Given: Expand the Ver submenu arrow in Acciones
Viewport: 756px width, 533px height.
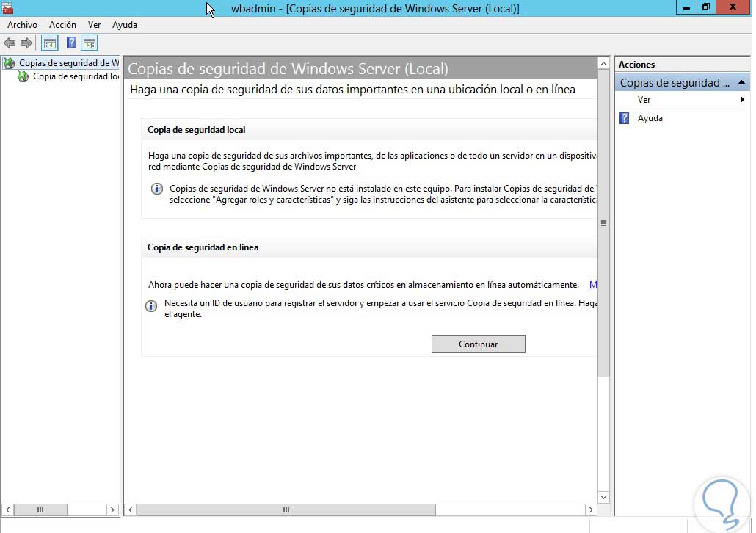Looking at the screenshot, I should tap(742, 99).
